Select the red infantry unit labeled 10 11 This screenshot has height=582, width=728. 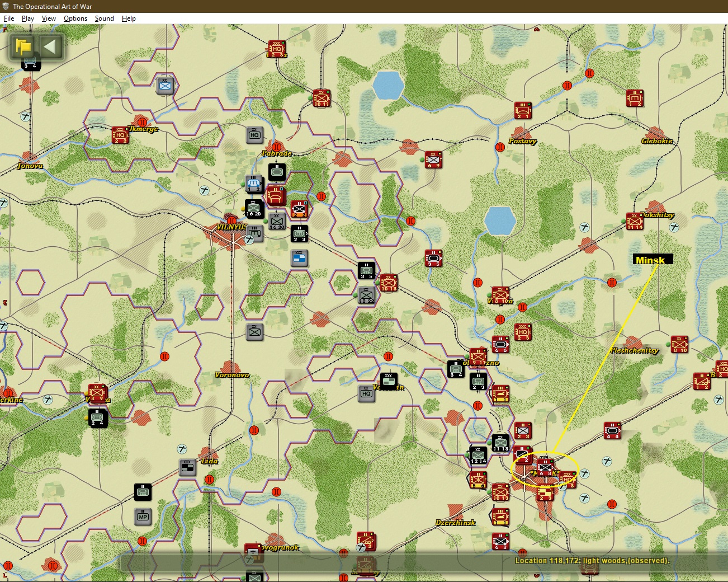tap(322, 98)
